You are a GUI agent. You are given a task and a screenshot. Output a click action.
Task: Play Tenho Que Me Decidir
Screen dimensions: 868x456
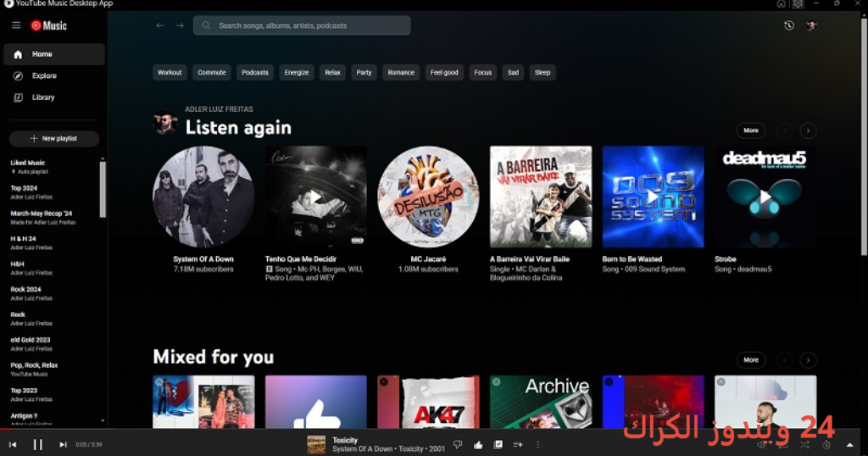point(315,197)
